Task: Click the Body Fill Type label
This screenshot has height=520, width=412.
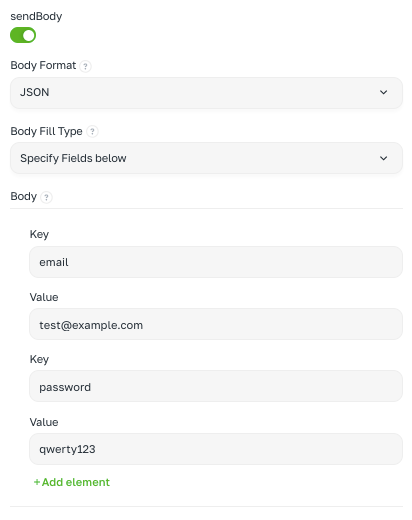Action: 46,131
